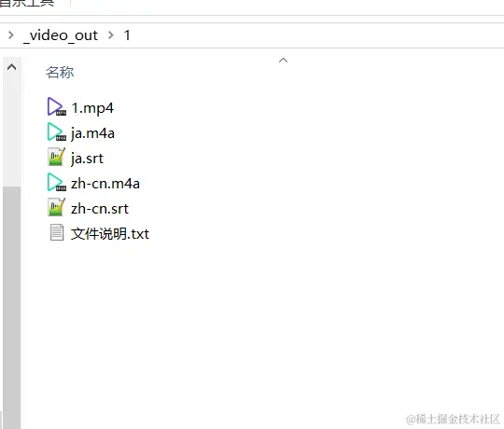Select the file named 1.mp4
The width and height of the screenshot is (504, 429).
pos(92,108)
